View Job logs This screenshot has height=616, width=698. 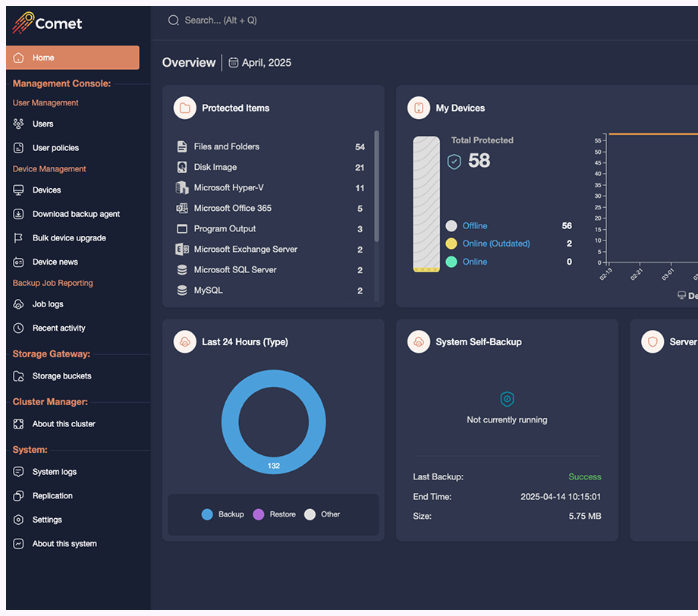[48, 304]
